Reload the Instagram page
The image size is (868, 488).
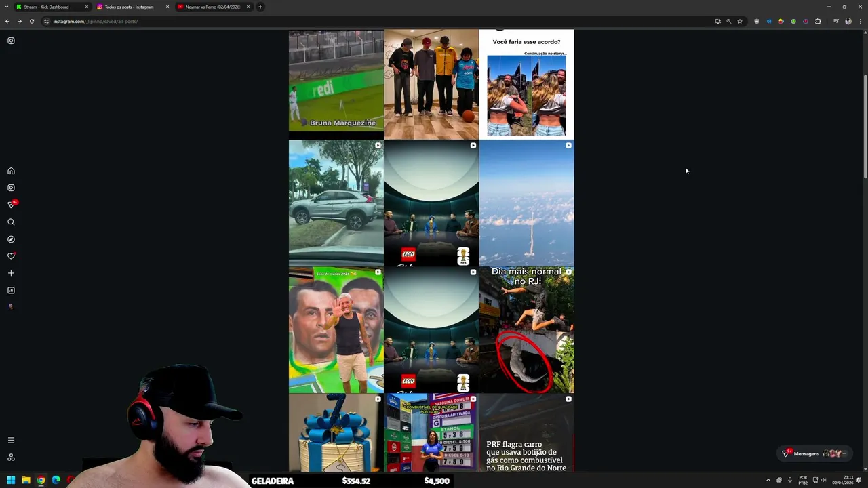31,21
